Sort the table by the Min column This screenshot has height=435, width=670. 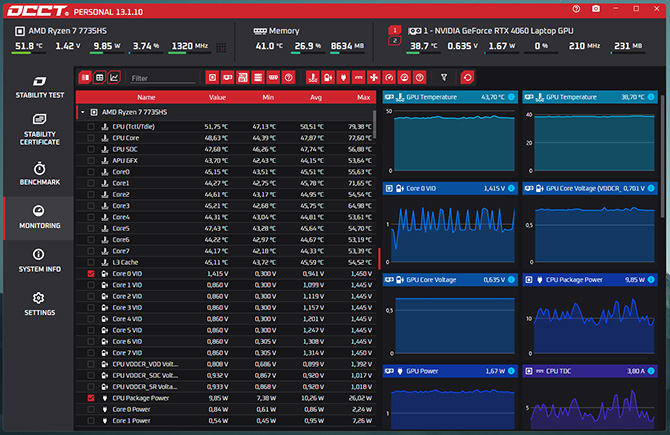(x=268, y=97)
